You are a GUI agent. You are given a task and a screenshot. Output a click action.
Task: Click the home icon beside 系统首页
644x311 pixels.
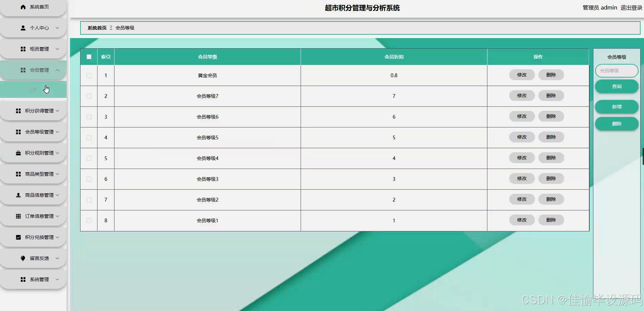point(23,7)
